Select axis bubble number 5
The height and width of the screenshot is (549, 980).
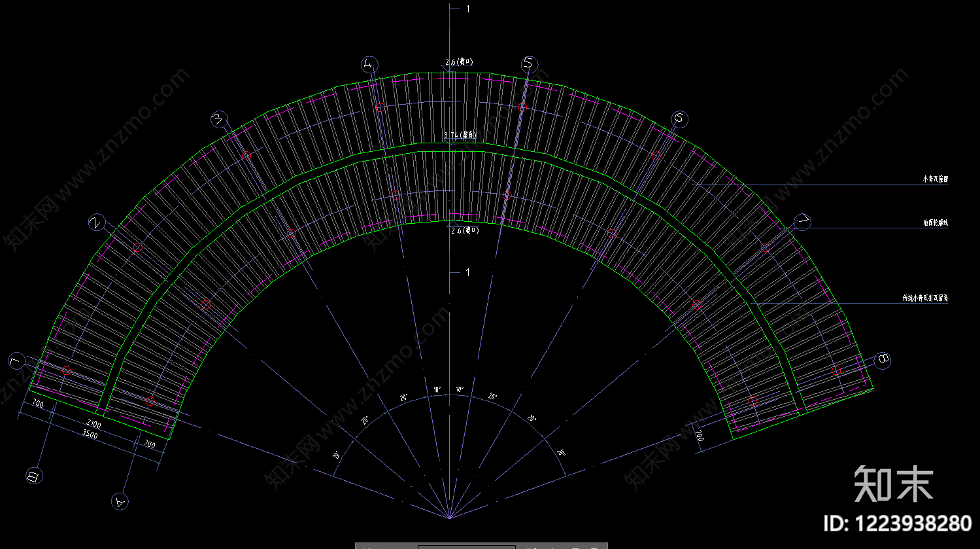click(x=529, y=63)
